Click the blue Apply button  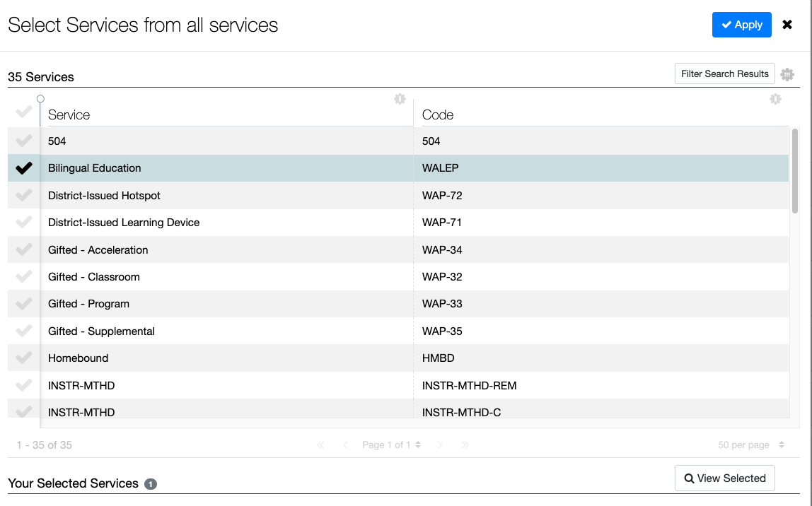[x=741, y=25]
